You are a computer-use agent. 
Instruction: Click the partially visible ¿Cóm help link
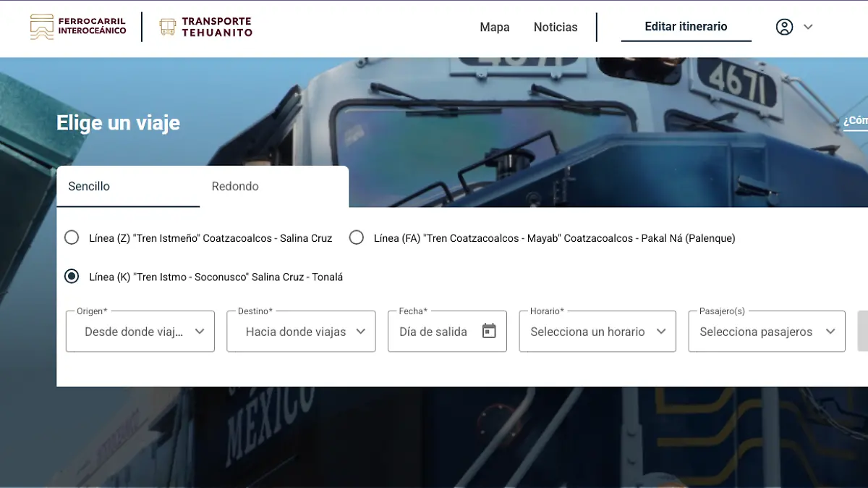point(856,121)
